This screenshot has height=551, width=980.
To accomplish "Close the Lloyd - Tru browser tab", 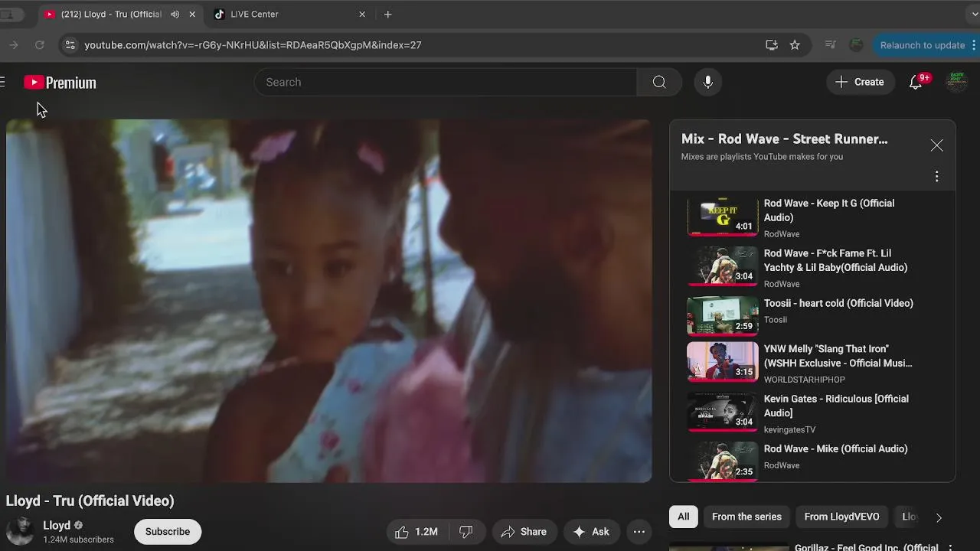I will click(192, 14).
